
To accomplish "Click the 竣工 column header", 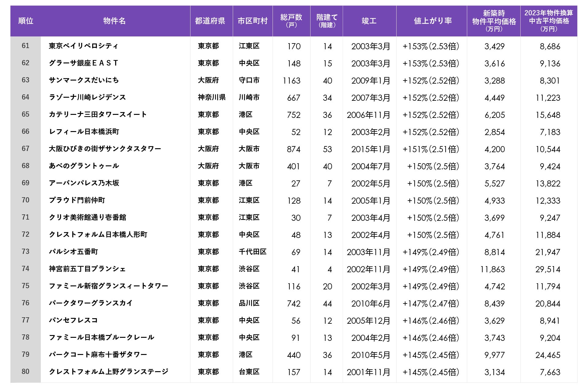I will (x=369, y=21).
